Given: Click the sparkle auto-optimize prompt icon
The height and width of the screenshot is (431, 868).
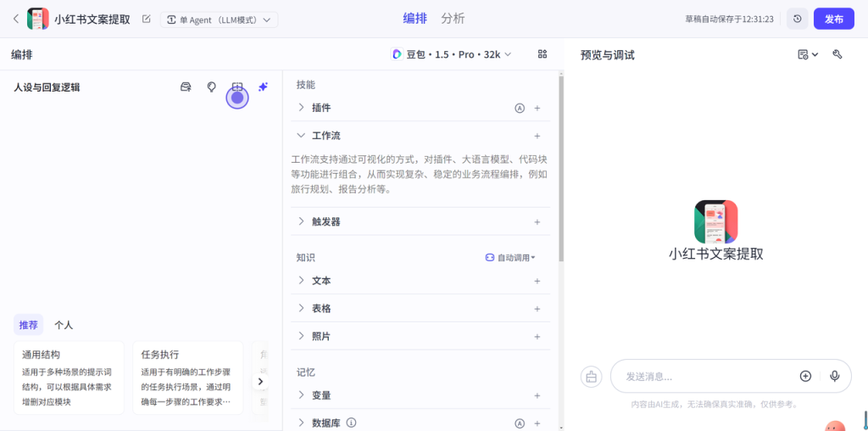Looking at the screenshot, I should point(263,87).
